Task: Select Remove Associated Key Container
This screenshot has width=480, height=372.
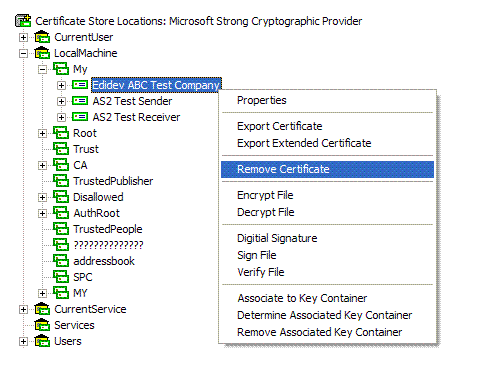Action: pyautogui.click(x=327, y=332)
